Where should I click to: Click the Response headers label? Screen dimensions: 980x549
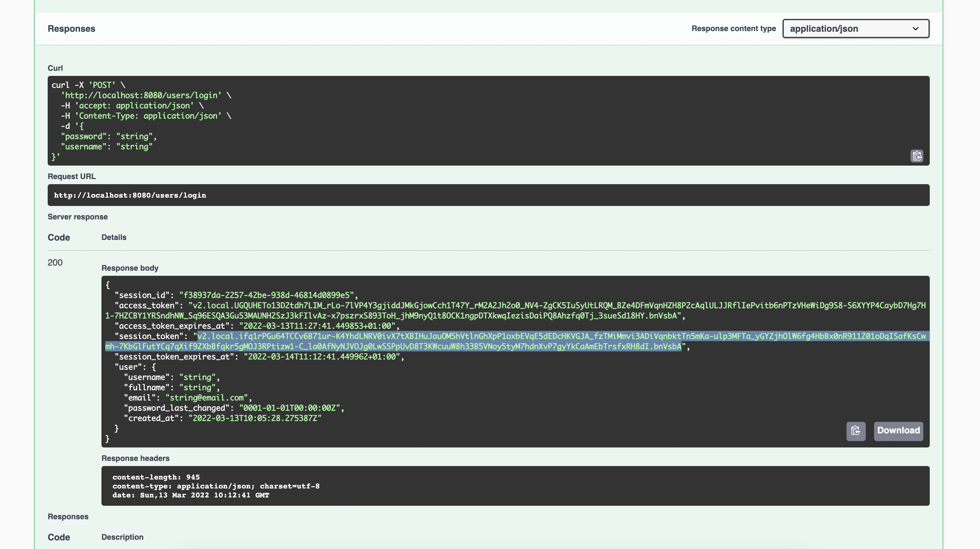click(x=135, y=458)
